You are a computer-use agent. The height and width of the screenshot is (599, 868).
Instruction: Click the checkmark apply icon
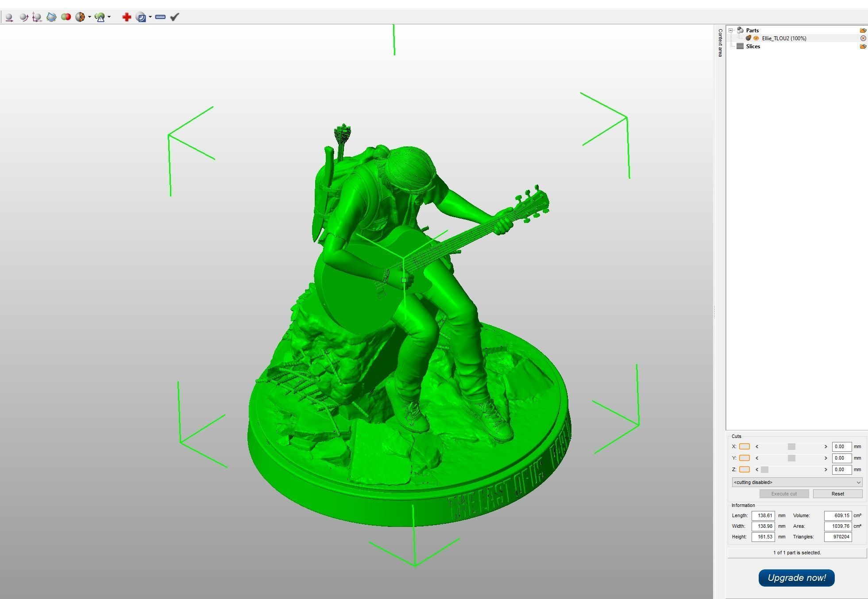pyautogui.click(x=175, y=17)
